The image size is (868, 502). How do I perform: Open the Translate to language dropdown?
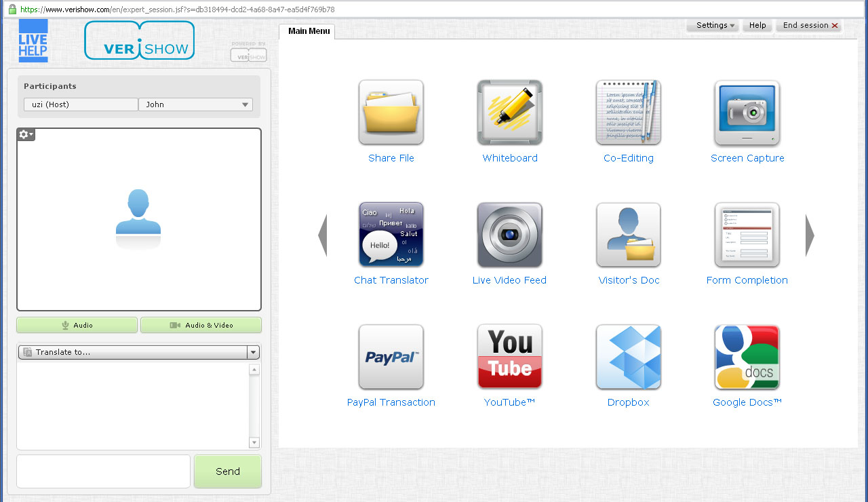pyautogui.click(x=138, y=352)
